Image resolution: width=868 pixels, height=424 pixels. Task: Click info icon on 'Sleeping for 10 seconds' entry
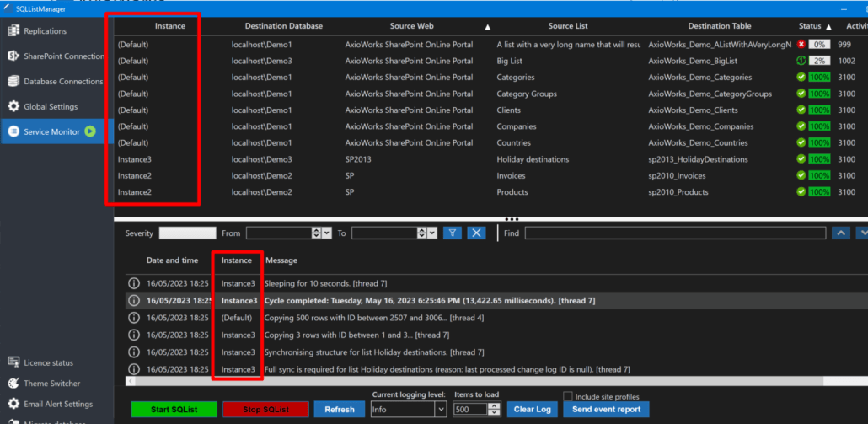(x=133, y=283)
